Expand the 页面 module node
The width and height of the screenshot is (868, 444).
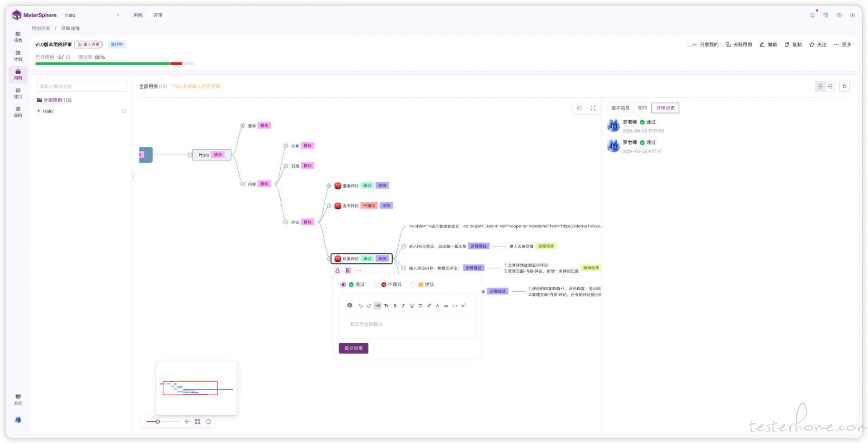click(286, 166)
